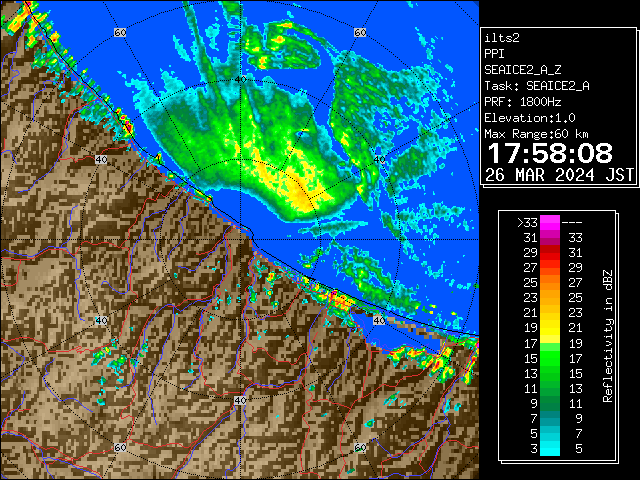Select the cyan 3–5 dBZ legend color
Image resolution: width=640 pixels, height=480 pixels.
(x=550, y=448)
